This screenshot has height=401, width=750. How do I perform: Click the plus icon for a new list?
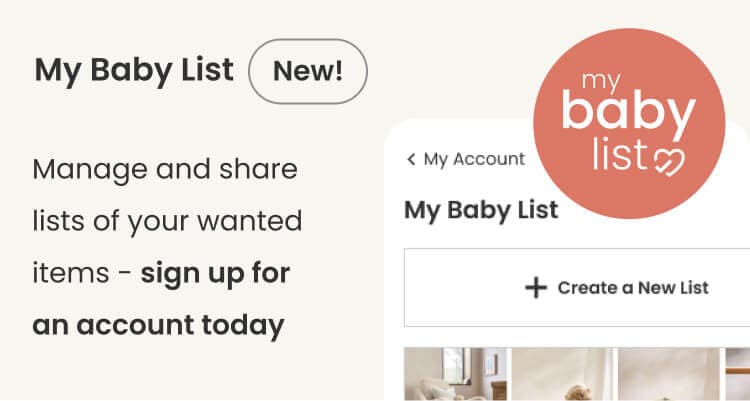pyautogui.click(x=536, y=288)
